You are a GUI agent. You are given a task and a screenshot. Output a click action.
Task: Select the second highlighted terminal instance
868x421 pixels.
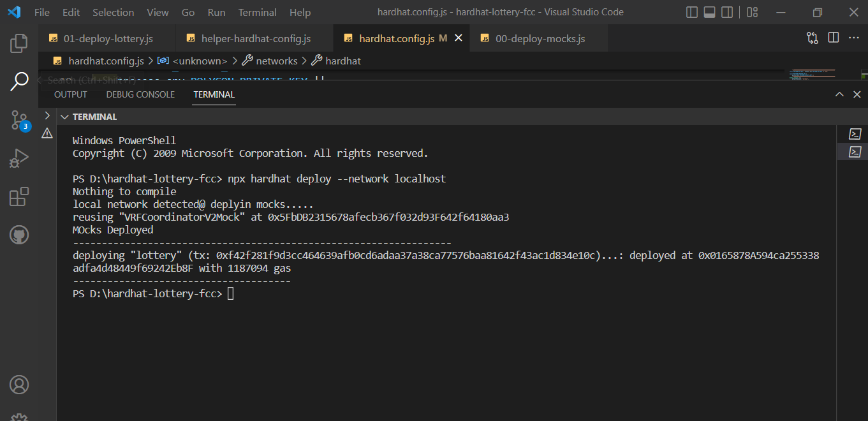tap(855, 152)
